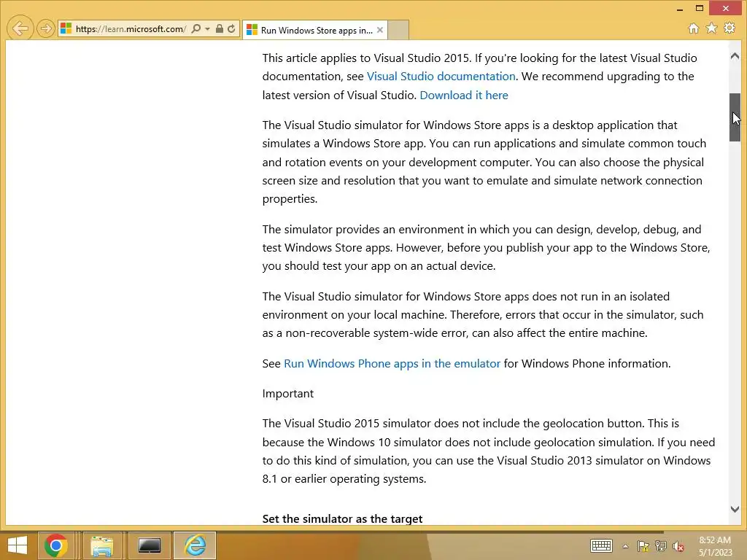Open Run Windows Phone apps in the emulator link

[392, 363]
